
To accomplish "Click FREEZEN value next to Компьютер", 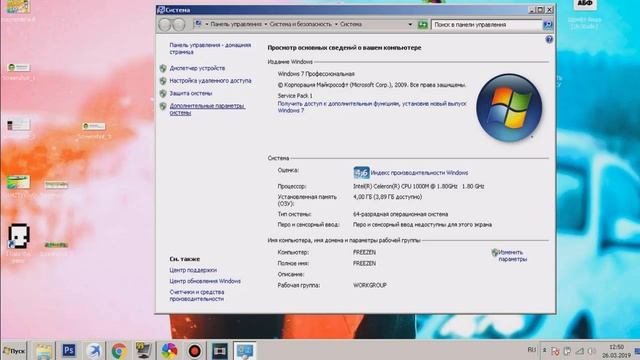I will (364, 252).
